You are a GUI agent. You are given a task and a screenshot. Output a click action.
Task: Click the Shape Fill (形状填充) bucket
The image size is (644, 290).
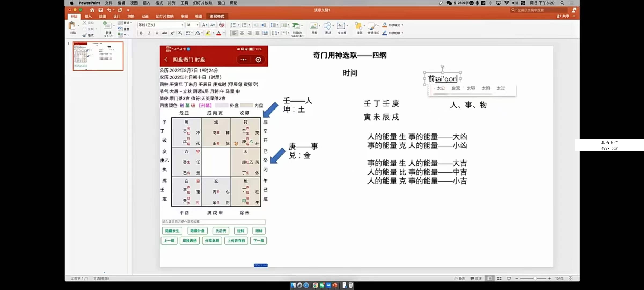385,25
